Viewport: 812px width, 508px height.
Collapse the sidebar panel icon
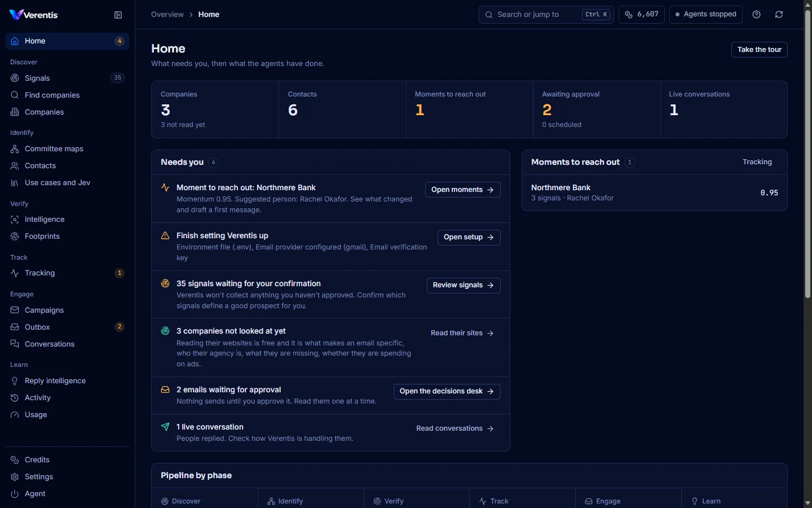coord(118,15)
